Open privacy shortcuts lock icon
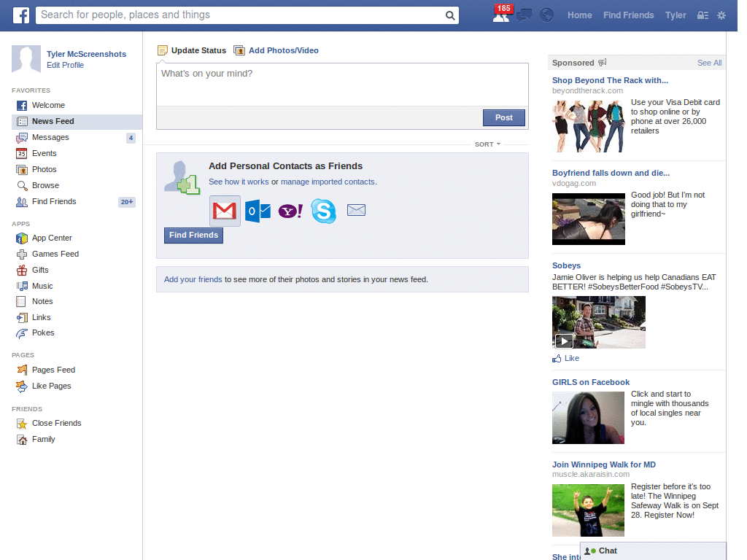 pos(703,15)
